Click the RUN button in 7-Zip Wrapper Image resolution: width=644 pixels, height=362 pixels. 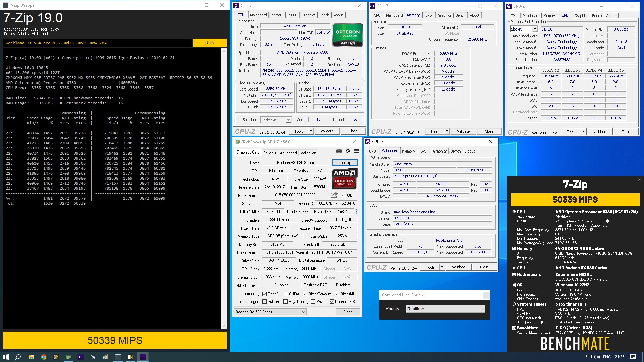[210, 43]
